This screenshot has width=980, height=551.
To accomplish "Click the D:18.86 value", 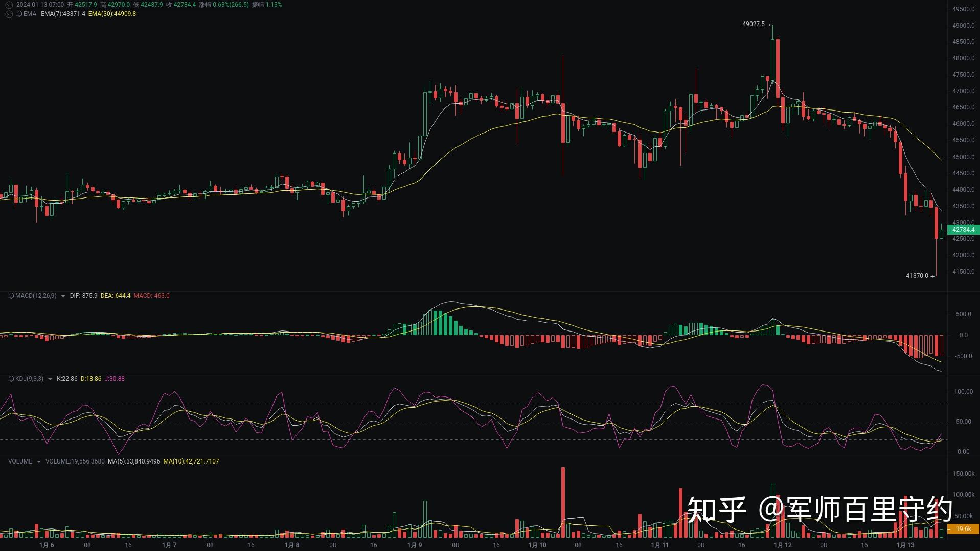I will coord(91,379).
